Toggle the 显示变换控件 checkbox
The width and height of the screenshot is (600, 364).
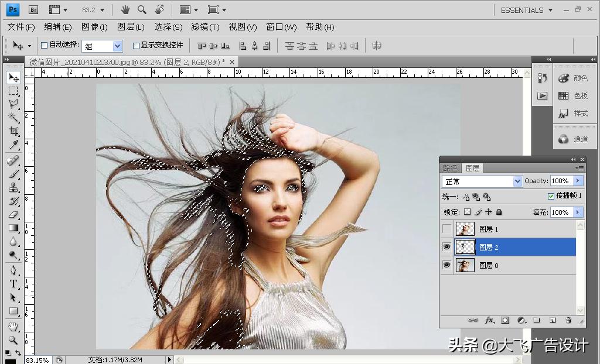pos(136,45)
